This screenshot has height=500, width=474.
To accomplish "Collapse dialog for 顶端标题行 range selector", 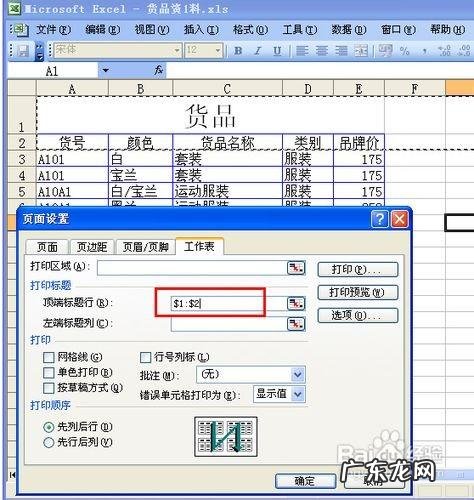I will click(x=296, y=304).
